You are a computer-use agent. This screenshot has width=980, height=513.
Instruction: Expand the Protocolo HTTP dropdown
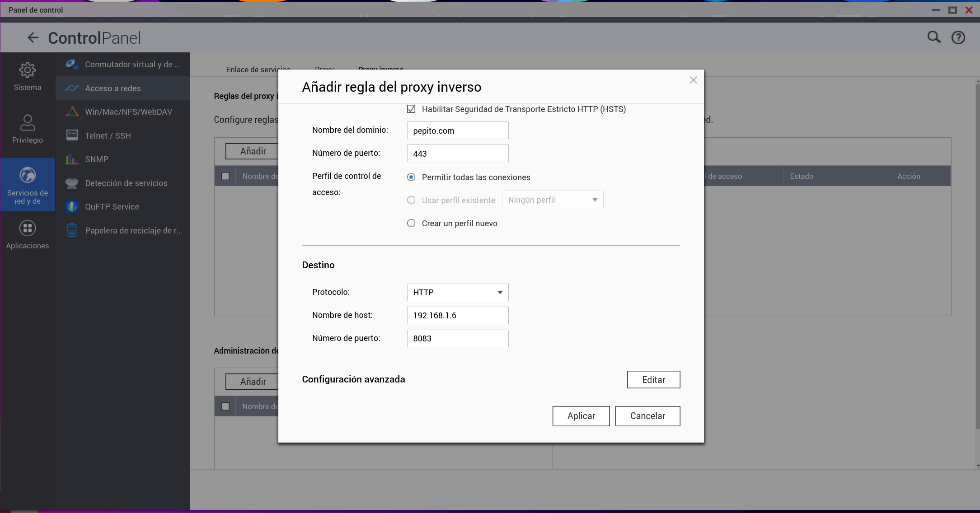457,293
